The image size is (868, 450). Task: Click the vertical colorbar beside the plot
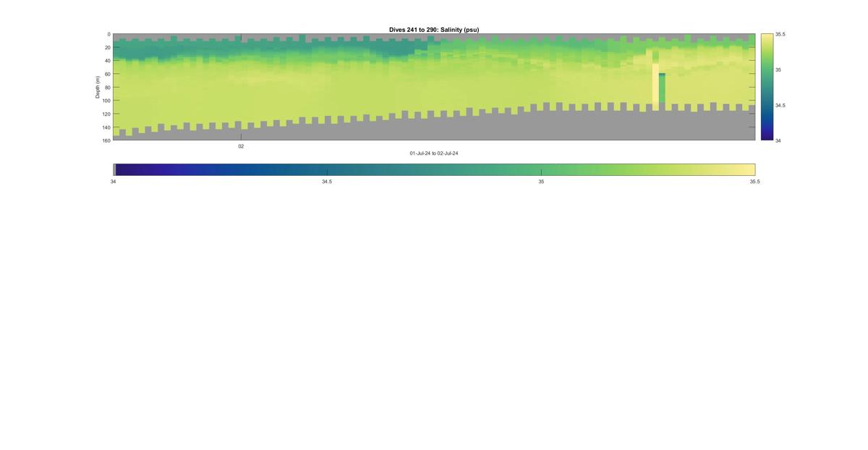point(767,87)
